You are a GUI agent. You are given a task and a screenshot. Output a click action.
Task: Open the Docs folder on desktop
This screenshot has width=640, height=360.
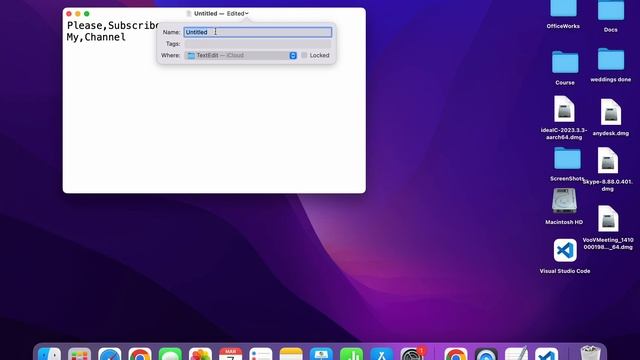pos(611,10)
